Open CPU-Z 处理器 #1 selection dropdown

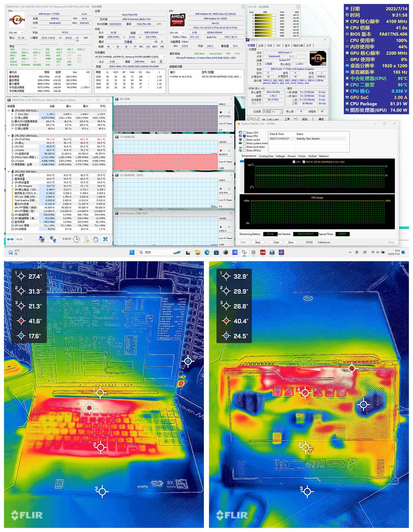point(273,112)
